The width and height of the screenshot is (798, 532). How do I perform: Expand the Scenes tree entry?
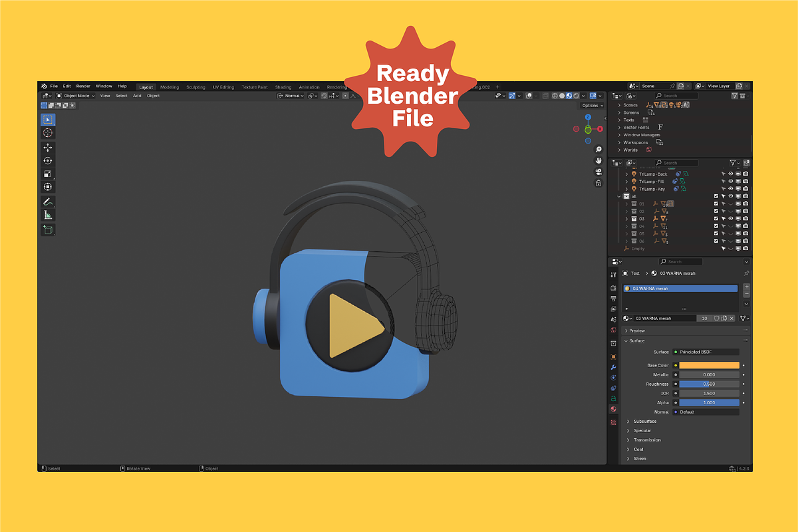click(x=619, y=105)
